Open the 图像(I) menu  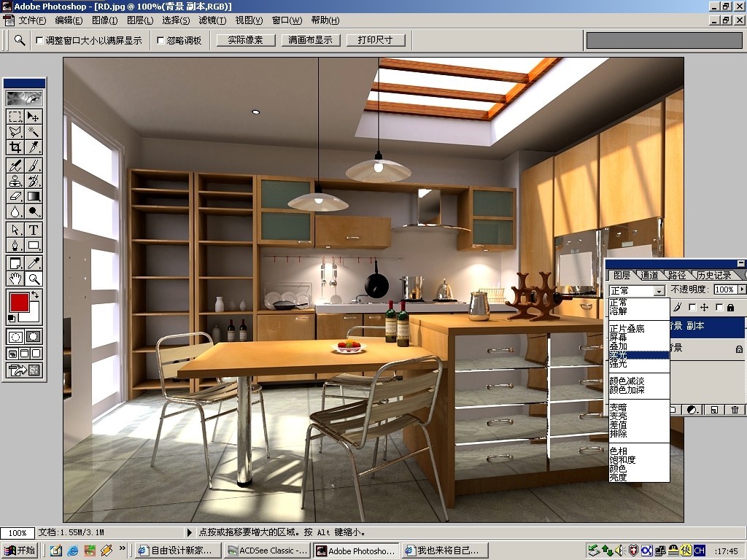coord(105,20)
